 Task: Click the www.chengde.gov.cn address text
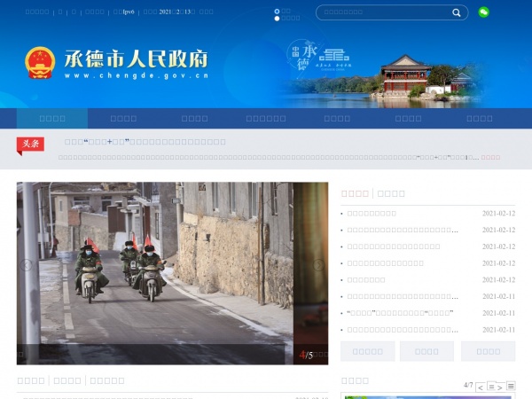pyautogui.click(x=137, y=75)
